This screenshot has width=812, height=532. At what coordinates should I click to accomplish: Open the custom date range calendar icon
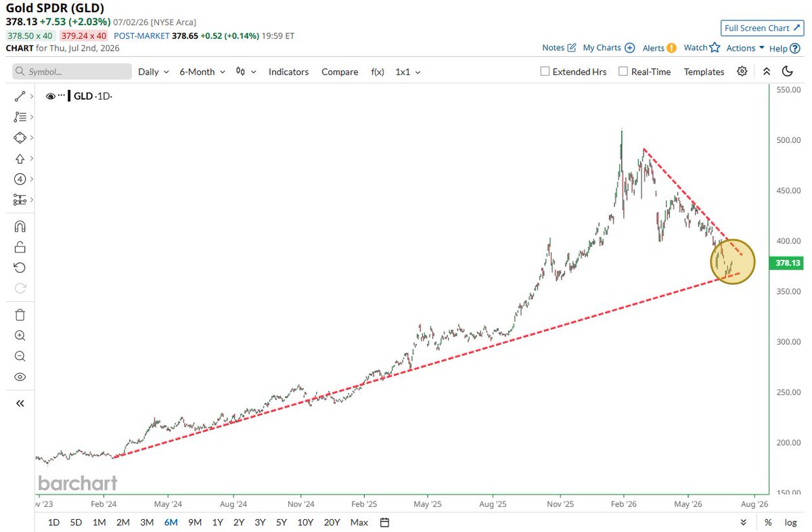(385, 522)
